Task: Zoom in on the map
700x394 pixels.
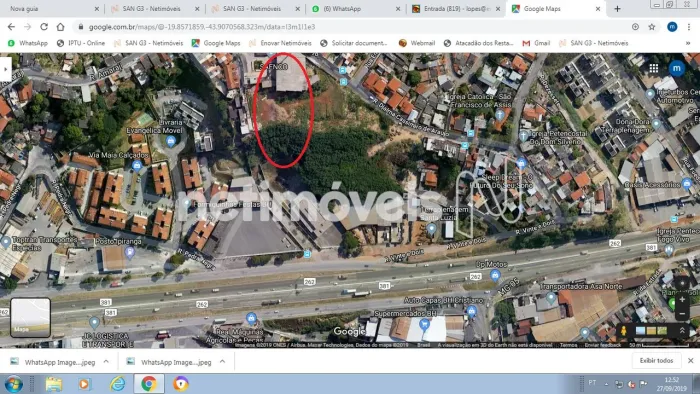Action: pos(682,300)
